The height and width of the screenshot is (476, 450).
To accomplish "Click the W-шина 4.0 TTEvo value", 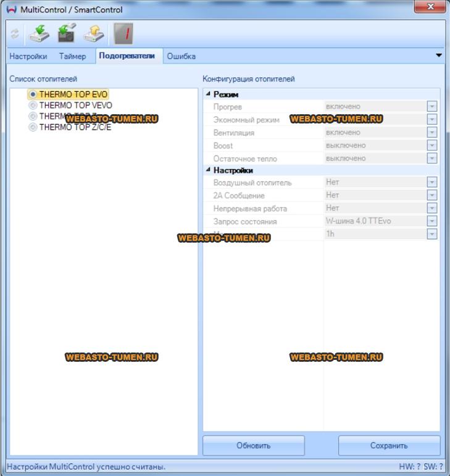I will (x=359, y=221).
